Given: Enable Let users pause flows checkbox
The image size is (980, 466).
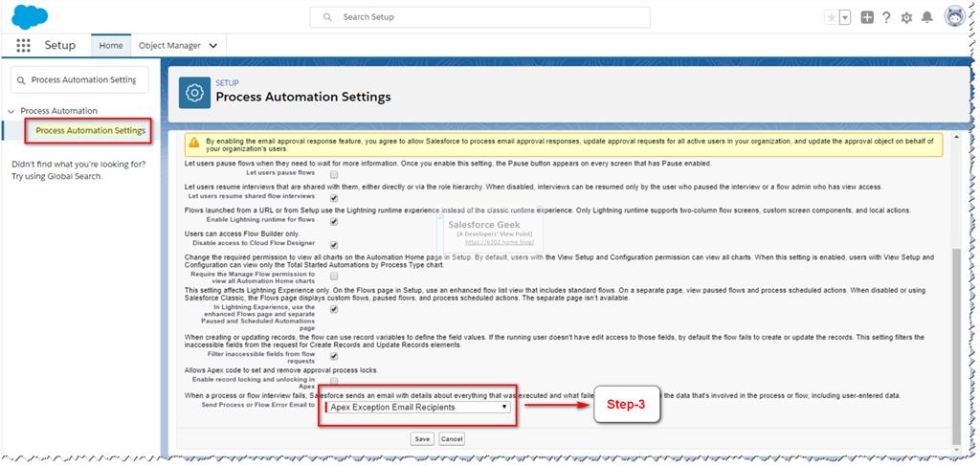Looking at the screenshot, I should click(x=334, y=173).
